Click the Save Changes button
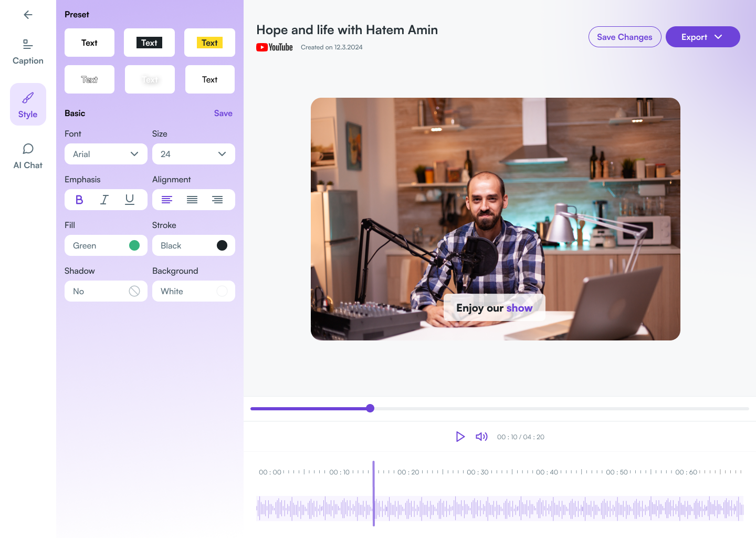This screenshot has height=538, width=756. pyautogui.click(x=625, y=37)
